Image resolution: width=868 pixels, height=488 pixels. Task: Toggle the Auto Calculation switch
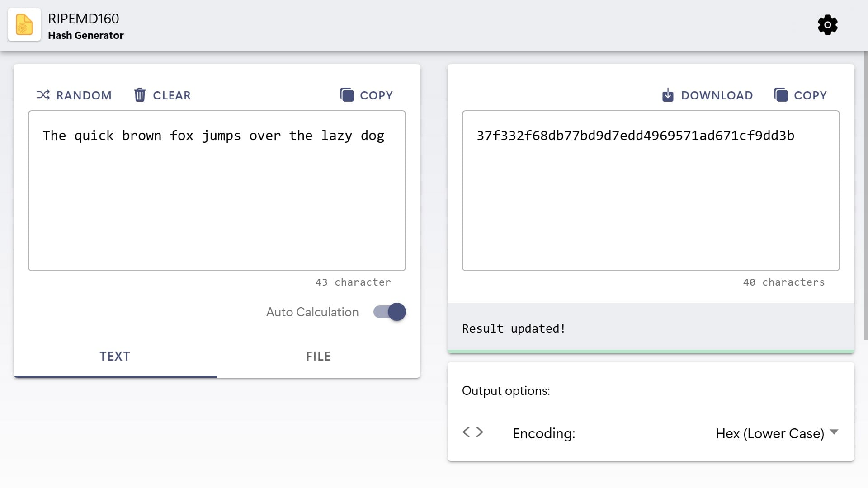click(390, 312)
